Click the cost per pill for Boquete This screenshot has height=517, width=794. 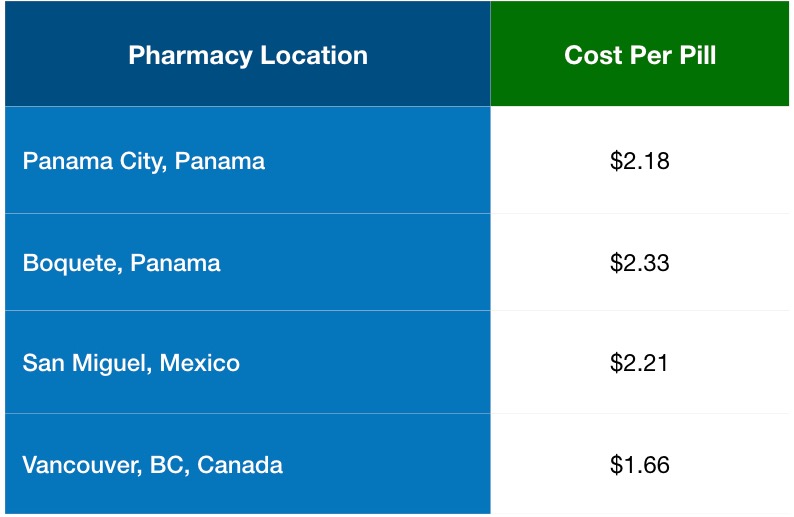(640, 263)
